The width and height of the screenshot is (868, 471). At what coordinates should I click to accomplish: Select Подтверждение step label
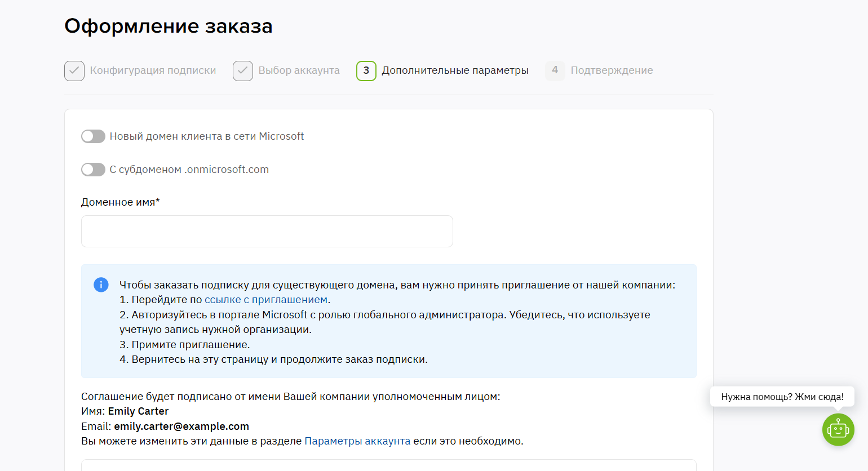pos(612,70)
